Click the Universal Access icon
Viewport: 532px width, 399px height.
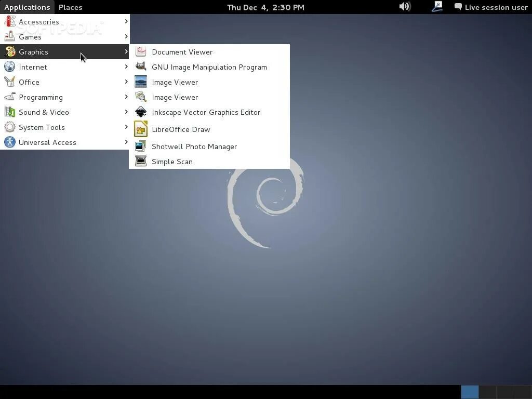click(10, 142)
